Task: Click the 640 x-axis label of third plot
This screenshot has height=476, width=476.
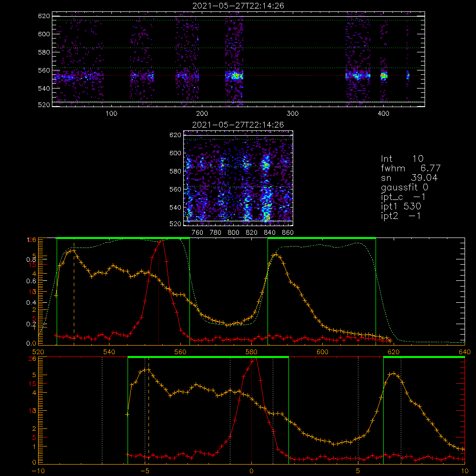Action: pyautogui.click(x=465, y=352)
